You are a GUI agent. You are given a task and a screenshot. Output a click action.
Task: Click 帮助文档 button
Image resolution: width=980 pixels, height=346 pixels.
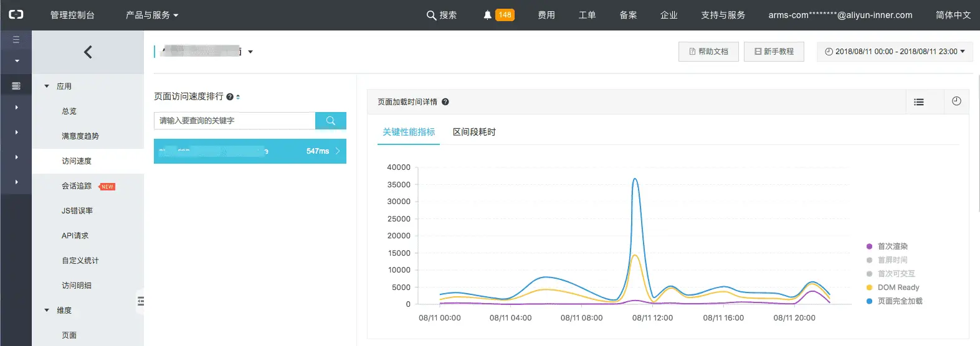pyautogui.click(x=708, y=52)
